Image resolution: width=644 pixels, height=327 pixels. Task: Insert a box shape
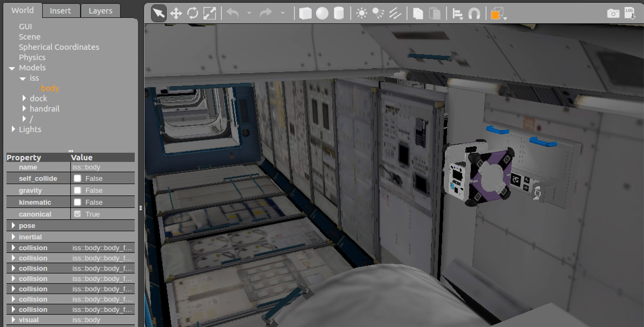305,13
